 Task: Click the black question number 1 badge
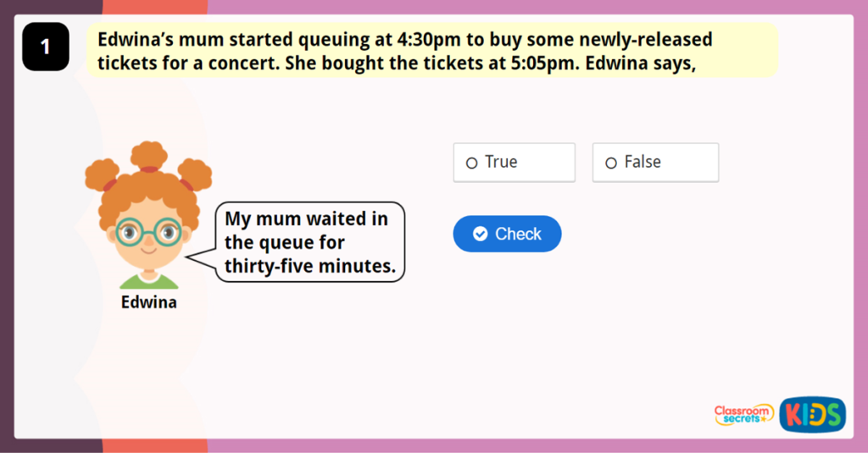click(45, 47)
